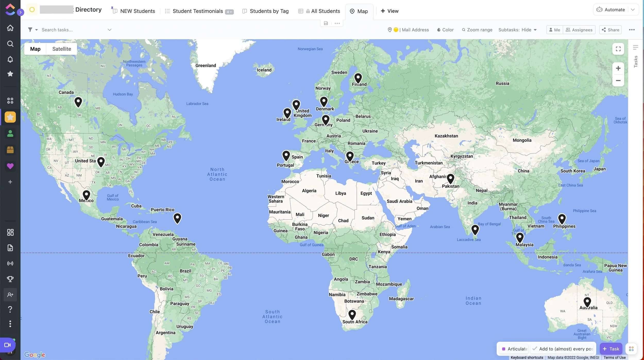Click the Goals trophy icon
This screenshot has width=644, height=360.
pos(10,279)
